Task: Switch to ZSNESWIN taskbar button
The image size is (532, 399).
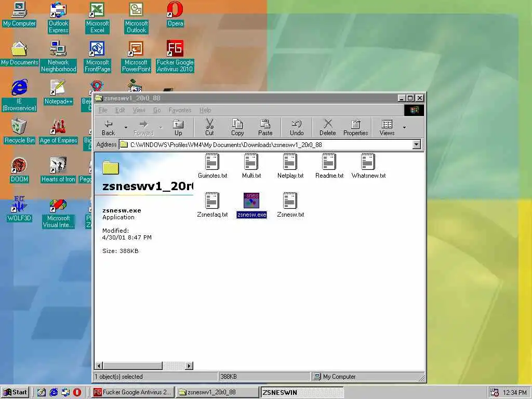Action: [x=302, y=392]
